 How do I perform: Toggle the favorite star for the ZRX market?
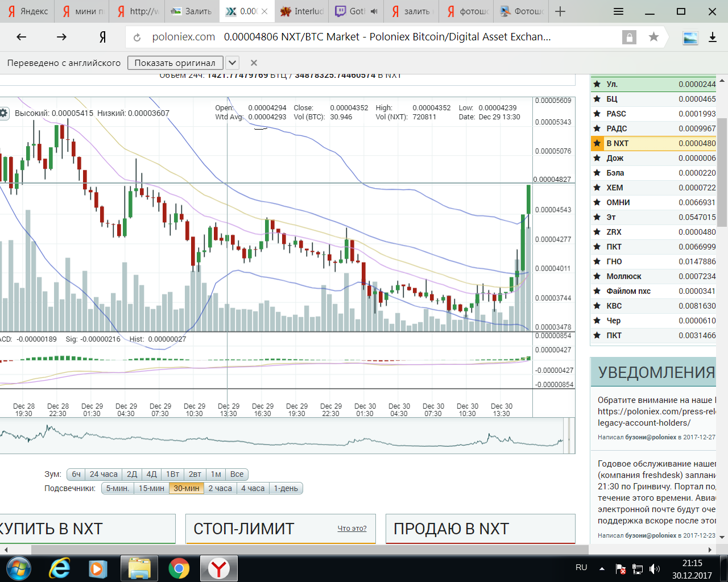(597, 232)
